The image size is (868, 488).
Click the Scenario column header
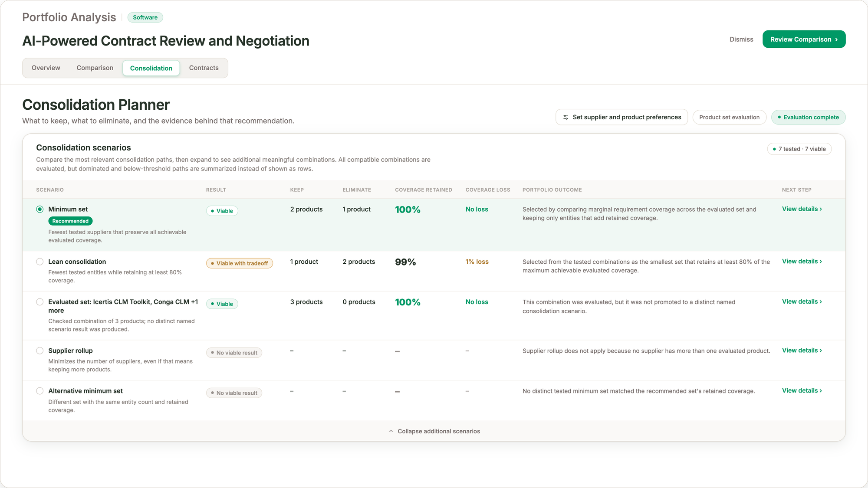click(50, 190)
